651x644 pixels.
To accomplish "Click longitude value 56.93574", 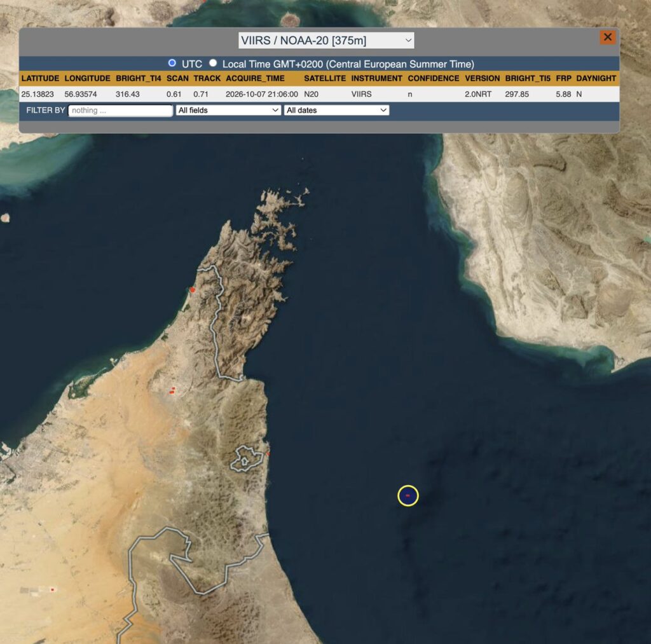I will tap(81, 94).
